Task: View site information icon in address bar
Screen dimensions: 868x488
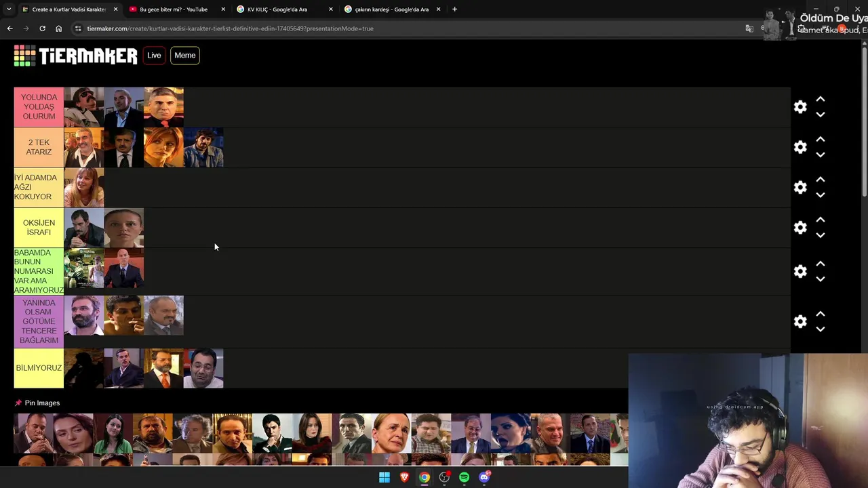Action: pyautogui.click(x=79, y=28)
